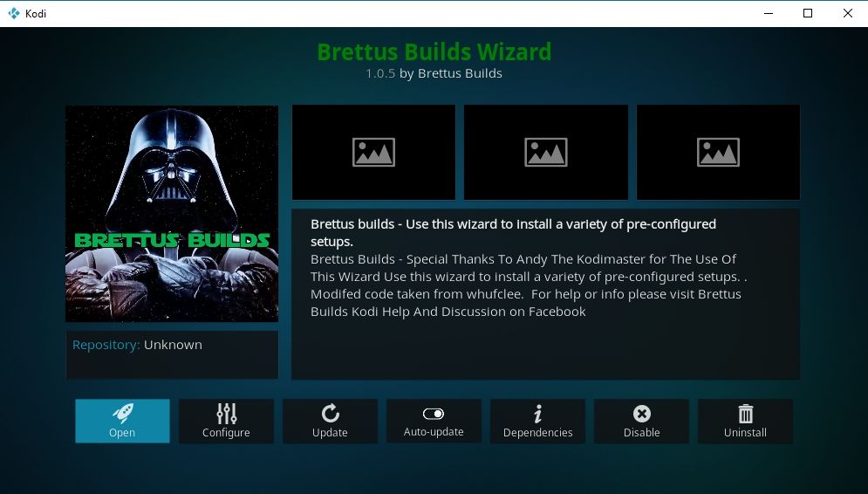Maximize the Kodi window

pyautogui.click(x=808, y=13)
